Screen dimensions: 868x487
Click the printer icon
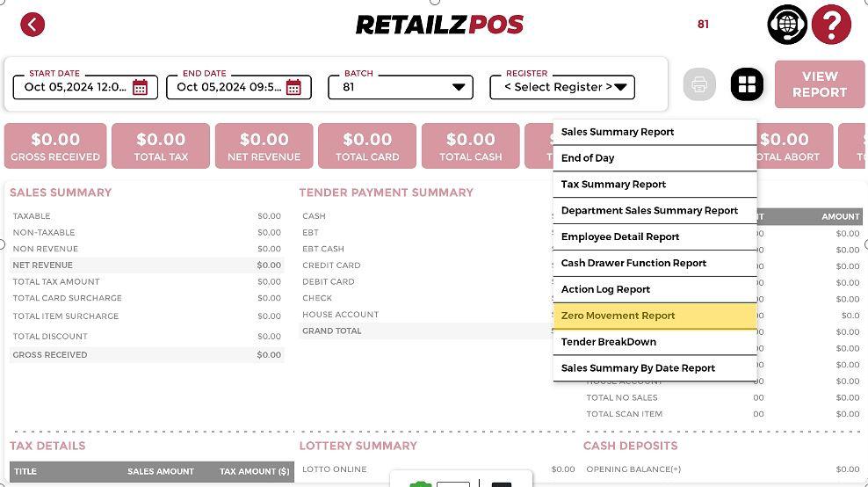[x=699, y=84]
